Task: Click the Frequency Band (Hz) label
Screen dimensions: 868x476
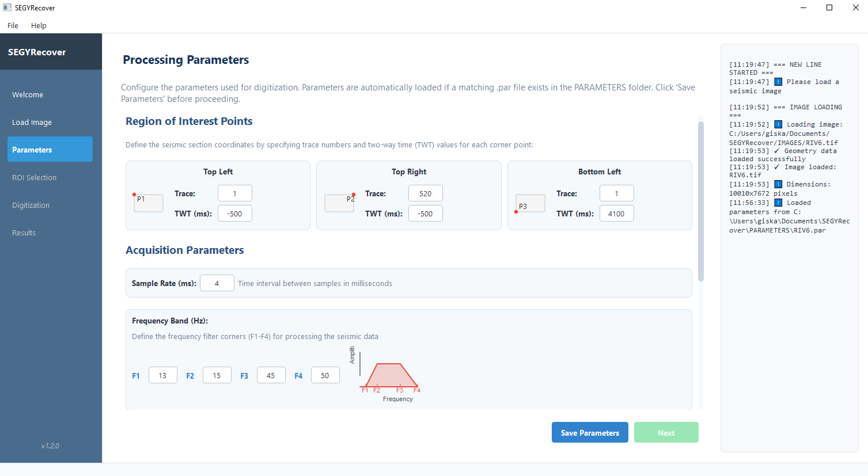Action: click(170, 321)
